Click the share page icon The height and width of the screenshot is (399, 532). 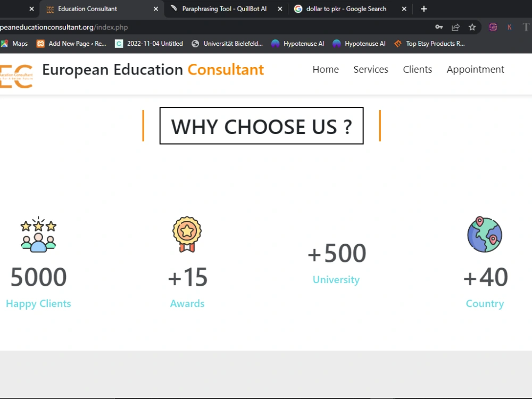pyautogui.click(x=456, y=27)
